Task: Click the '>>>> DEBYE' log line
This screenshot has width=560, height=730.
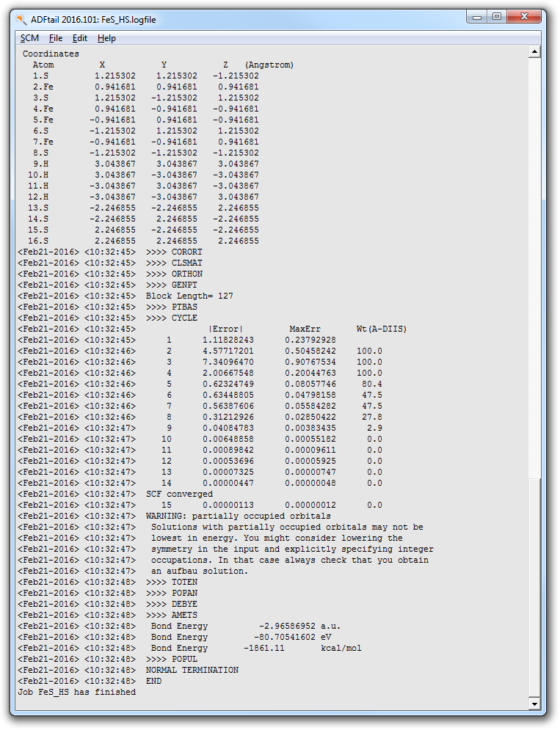Action: click(172, 605)
